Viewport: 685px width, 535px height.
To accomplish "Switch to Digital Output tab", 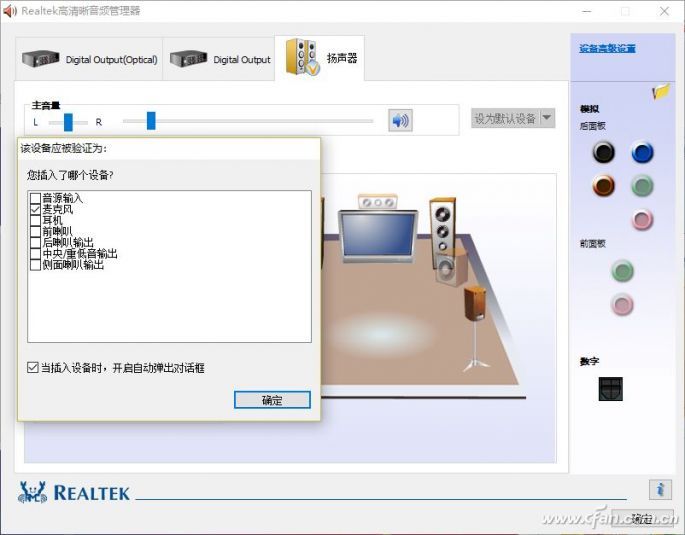I will coord(219,59).
